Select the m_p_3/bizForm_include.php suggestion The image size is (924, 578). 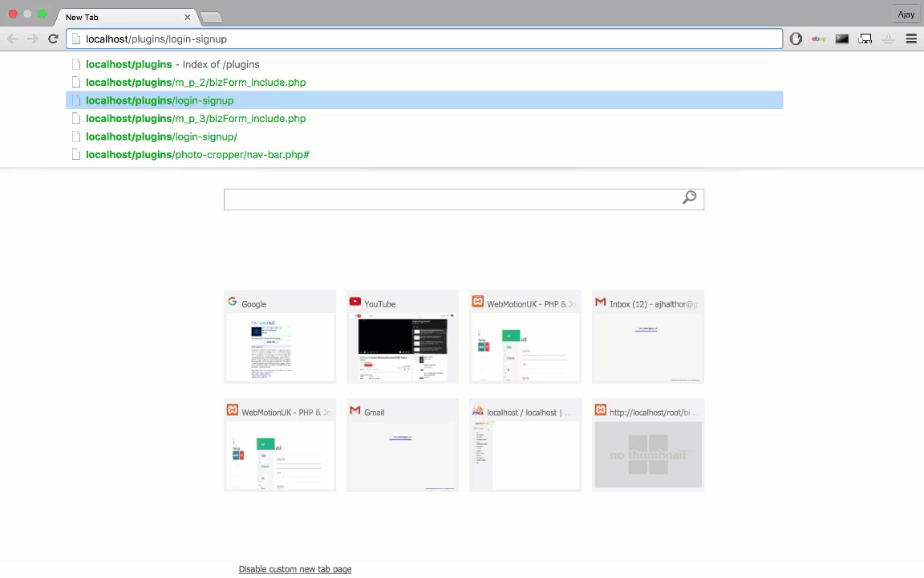[x=196, y=119]
